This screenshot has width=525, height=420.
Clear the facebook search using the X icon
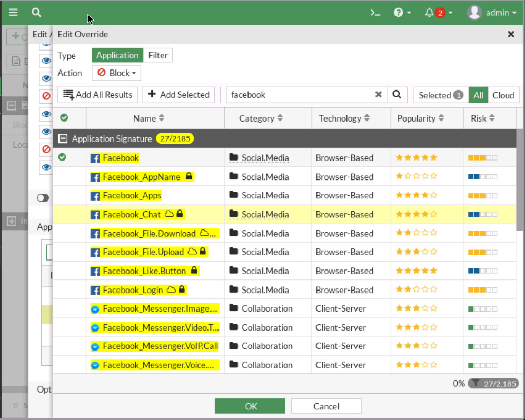[x=378, y=95]
